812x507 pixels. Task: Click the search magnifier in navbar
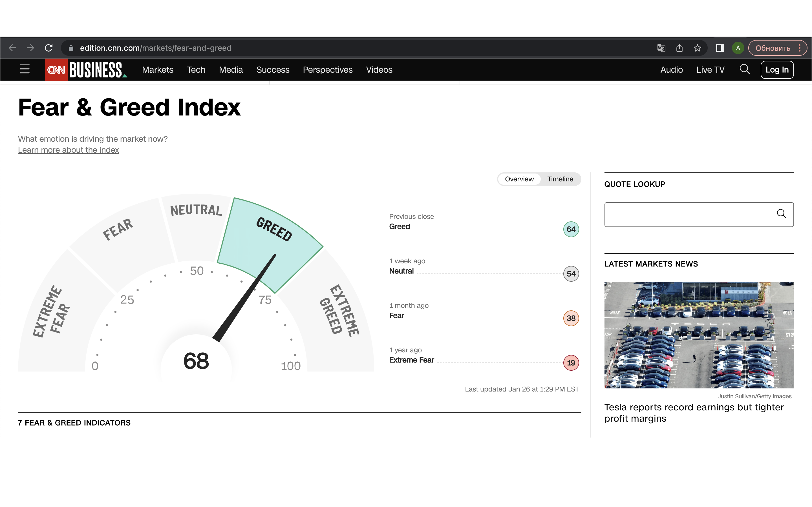(x=745, y=69)
